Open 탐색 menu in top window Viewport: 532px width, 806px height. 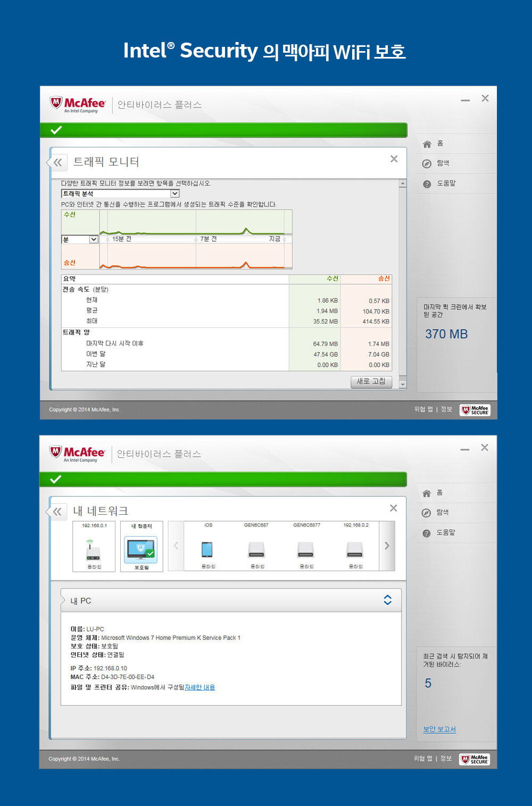(x=443, y=163)
